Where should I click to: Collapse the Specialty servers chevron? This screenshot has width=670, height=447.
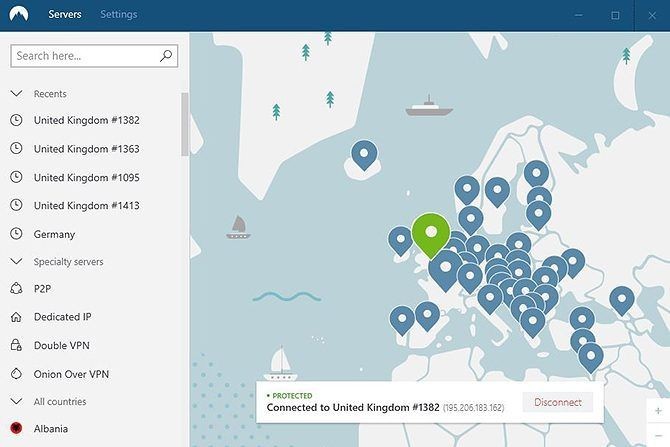[x=16, y=261]
